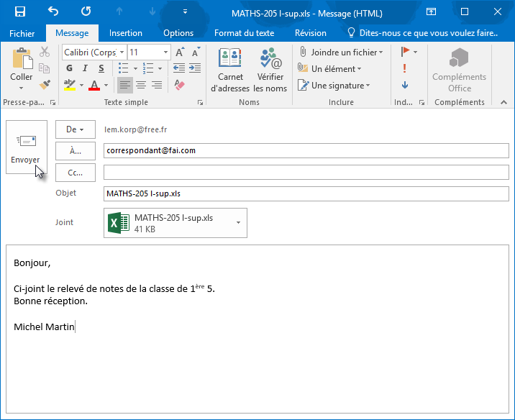Click the À... recipients button
515x420 pixels.
[75, 150]
